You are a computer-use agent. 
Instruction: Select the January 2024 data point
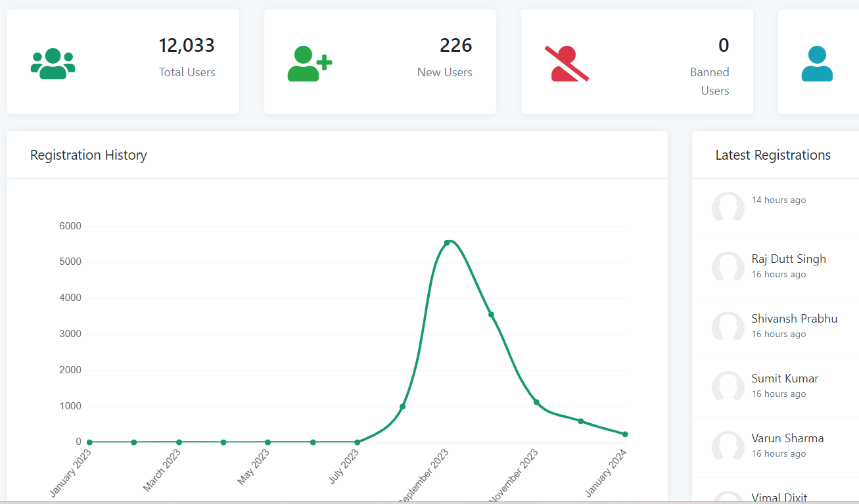pos(625,434)
